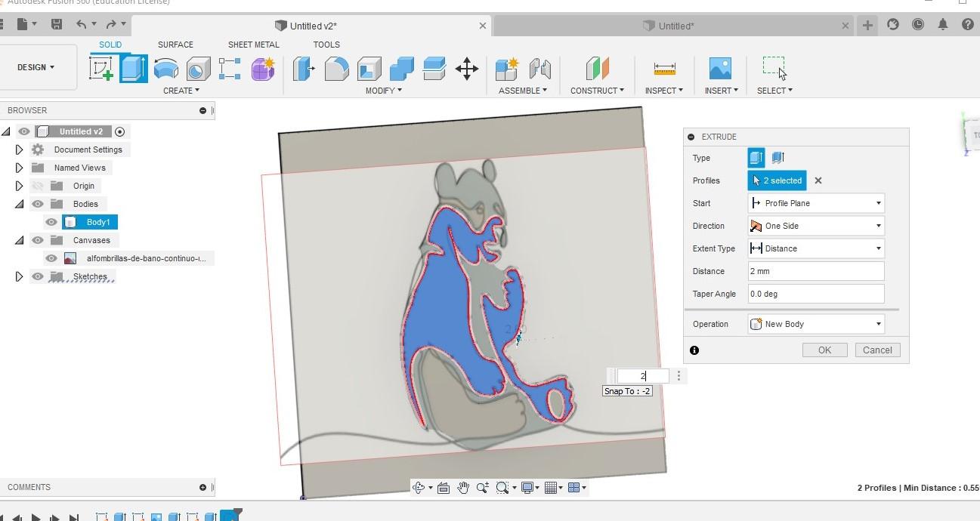Open the INSPECT menu
This screenshot has width=980, height=521.
point(664,91)
